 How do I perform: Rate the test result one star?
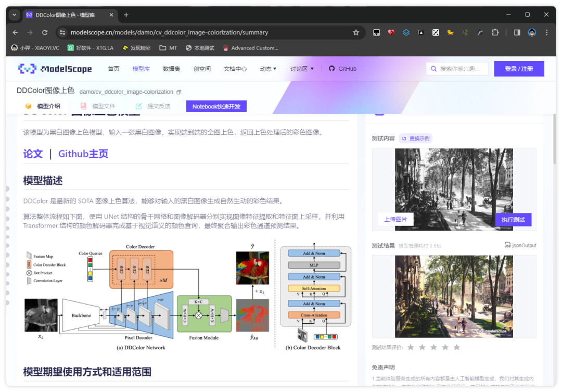411,347
